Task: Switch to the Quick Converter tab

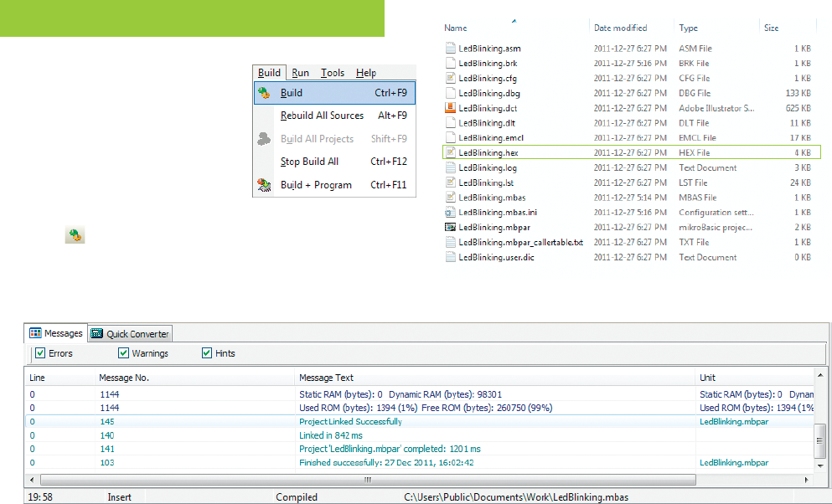Action: coord(130,334)
